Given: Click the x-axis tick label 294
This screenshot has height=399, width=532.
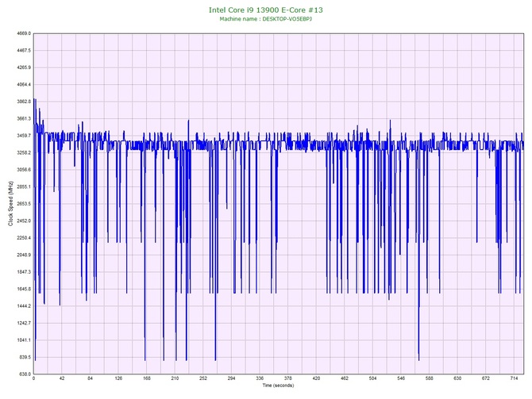Looking at the screenshot, I should click(x=231, y=378).
